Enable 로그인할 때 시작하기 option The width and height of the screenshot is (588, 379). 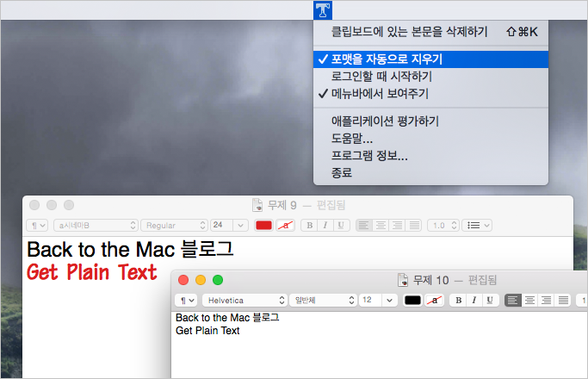pos(430,77)
